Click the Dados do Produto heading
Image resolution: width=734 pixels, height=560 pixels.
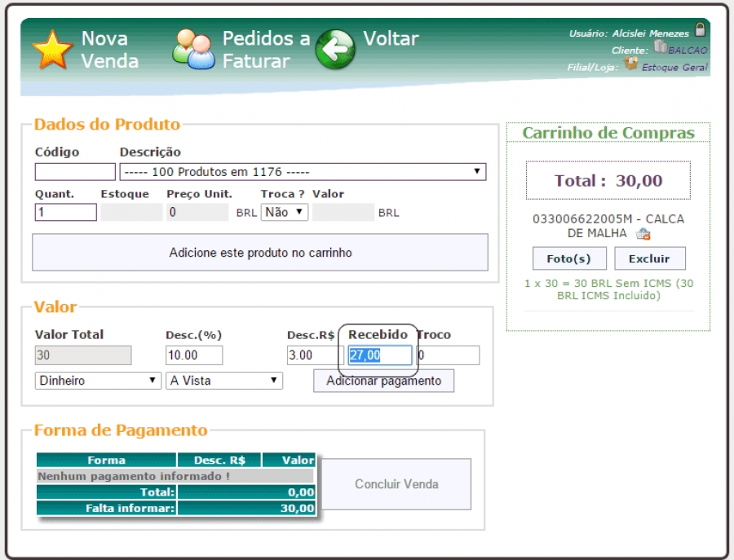(x=107, y=125)
